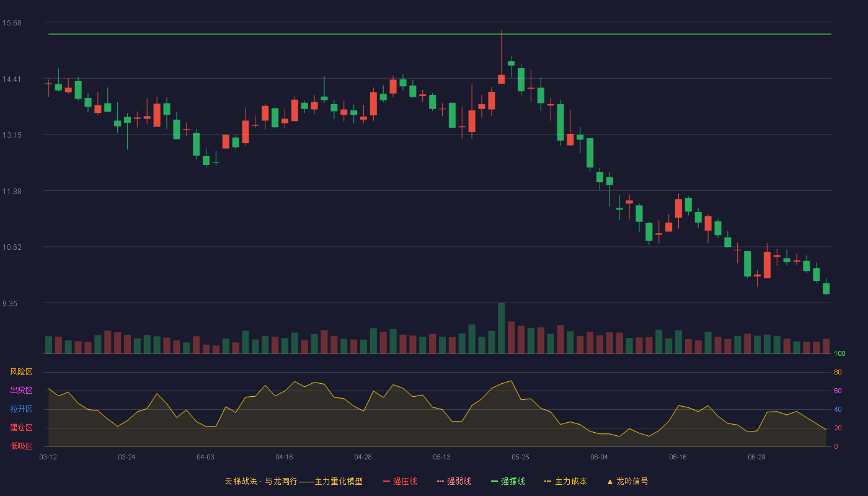Click the green 100 indicator axis value
The width and height of the screenshot is (868, 496).
tap(839, 353)
